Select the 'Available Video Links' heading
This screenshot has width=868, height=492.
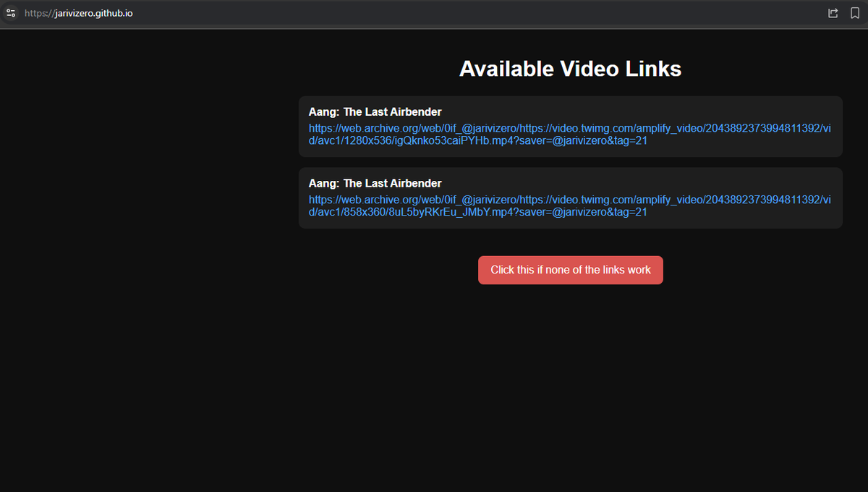coord(571,69)
